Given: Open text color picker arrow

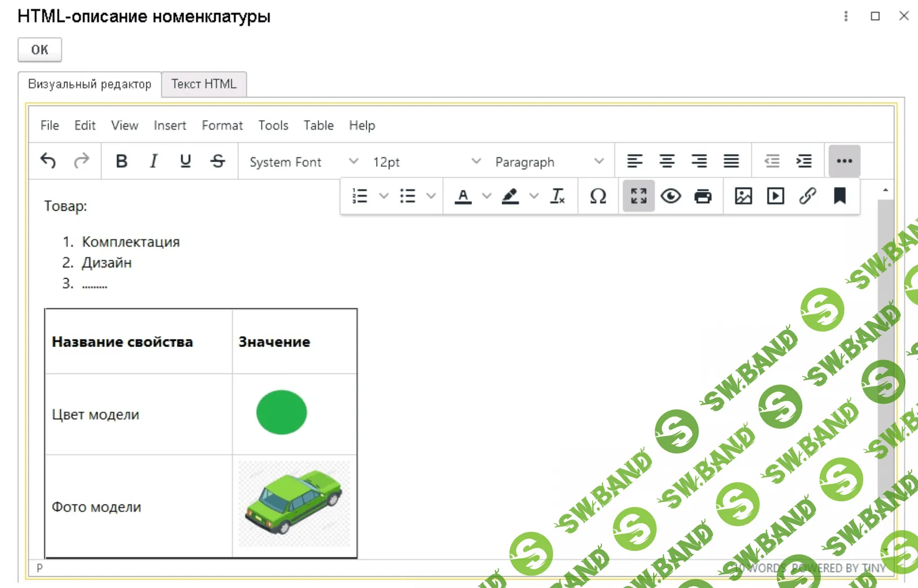Looking at the screenshot, I should [x=487, y=196].
